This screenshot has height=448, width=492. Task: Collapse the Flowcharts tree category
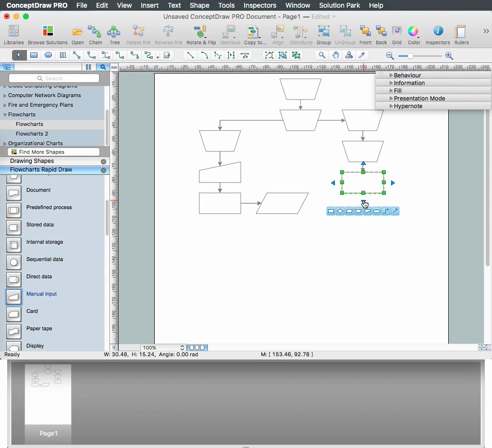(x=5, y=115)
